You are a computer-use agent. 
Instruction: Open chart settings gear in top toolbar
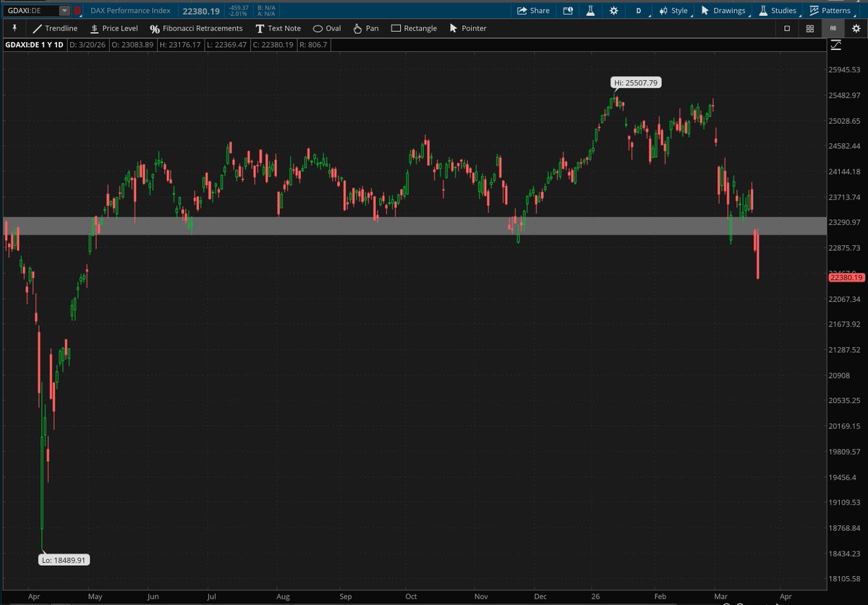[613, 11]
